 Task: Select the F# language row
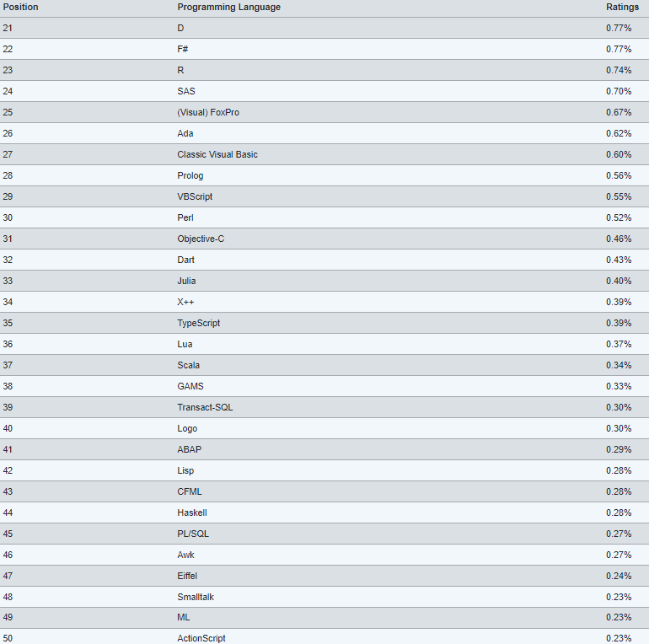point(183,49)
